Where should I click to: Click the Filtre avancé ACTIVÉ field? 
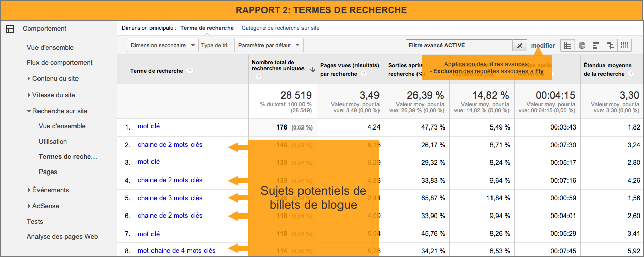tap(460, 45)
